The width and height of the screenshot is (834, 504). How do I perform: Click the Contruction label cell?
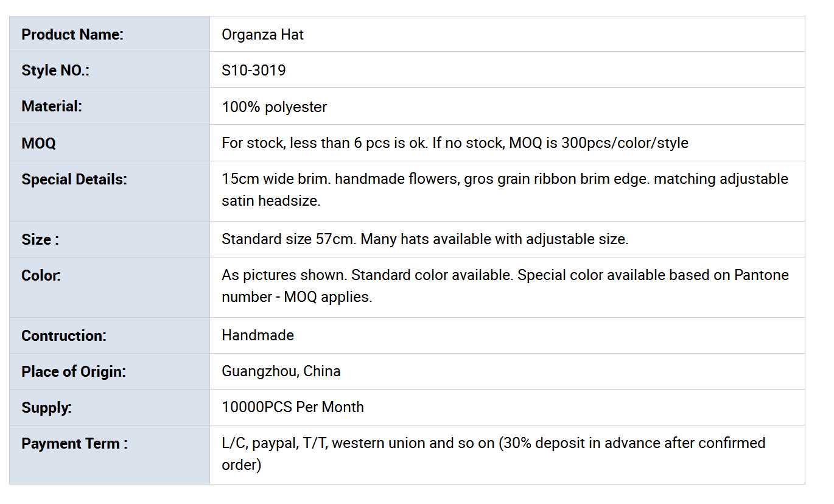pyautogui.click(x=64, y=336)
